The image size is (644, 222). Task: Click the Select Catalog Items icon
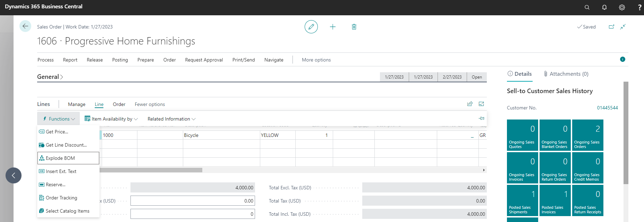coord(42,211)
